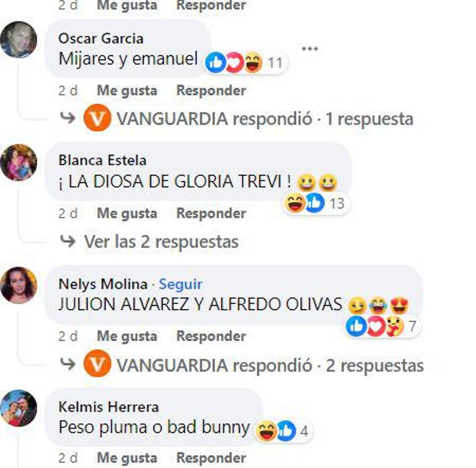Click the reply arrow icon beside Ver las 2 respuestas

point(67,241)
